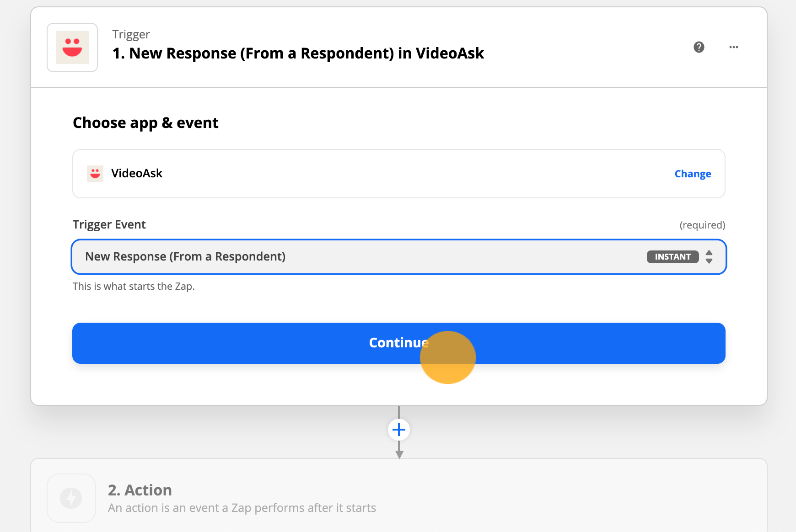Screen dimensions: 796x532
Task: Click the 'Trigger' label above step title
Action: pos(131,34)
